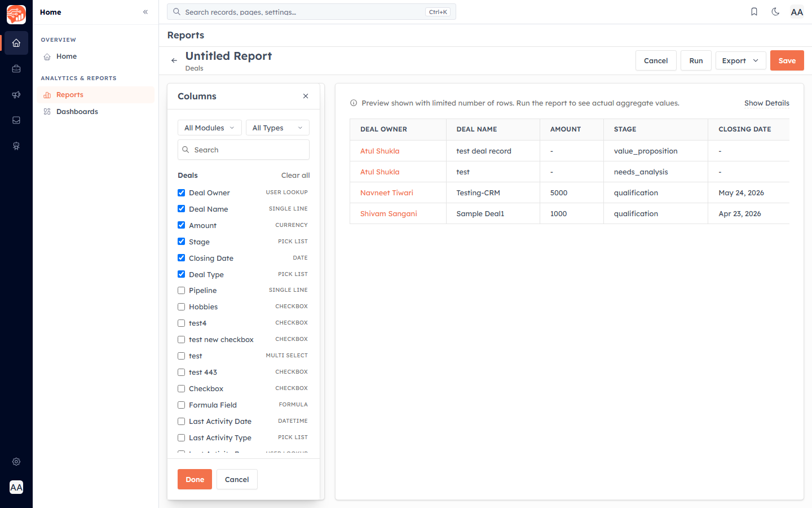The width and height of the screenshot is (812, 508).
Task: Open the AA profile menu top right
Action: coord(797,12)
